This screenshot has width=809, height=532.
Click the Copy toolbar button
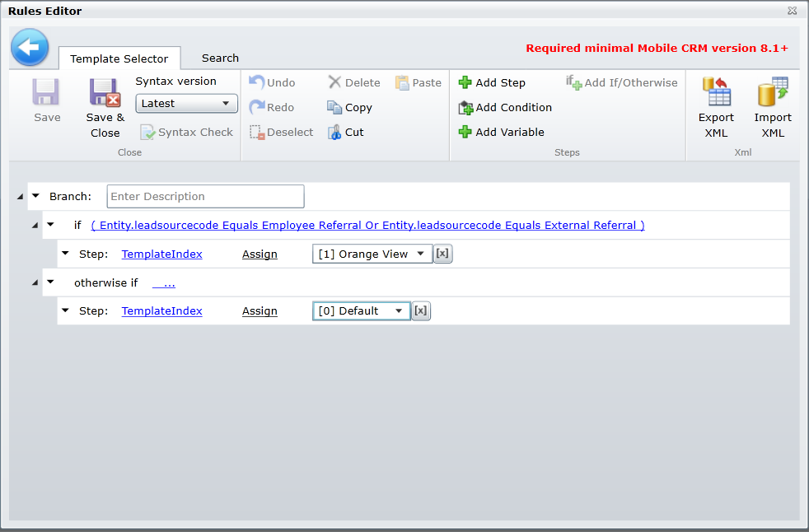[350, 107]
